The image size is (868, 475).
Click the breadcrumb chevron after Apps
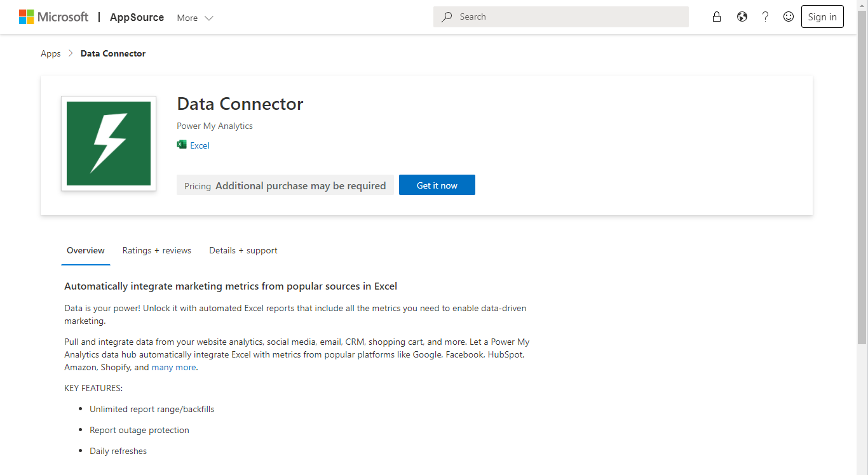click(x=71, y=53)
